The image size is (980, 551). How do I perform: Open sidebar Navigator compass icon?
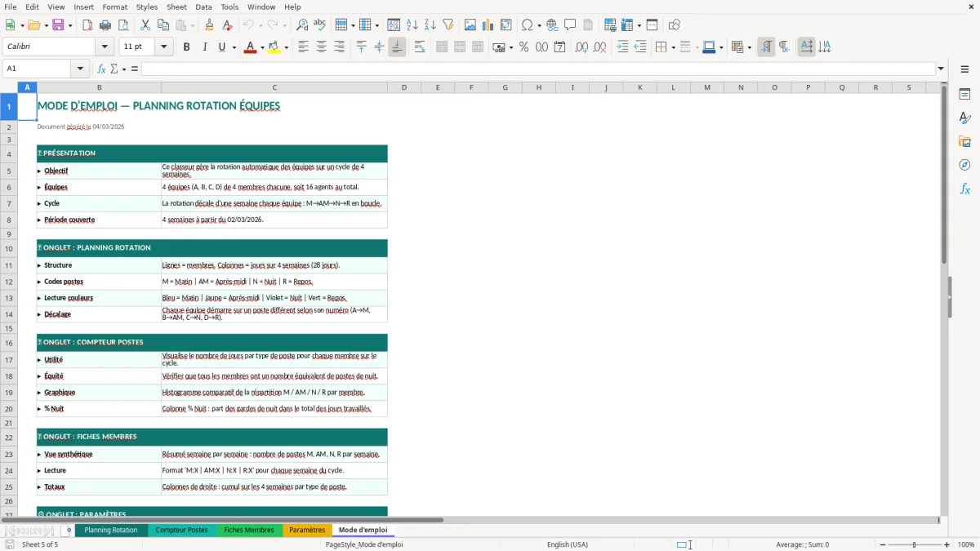point(964,165)
